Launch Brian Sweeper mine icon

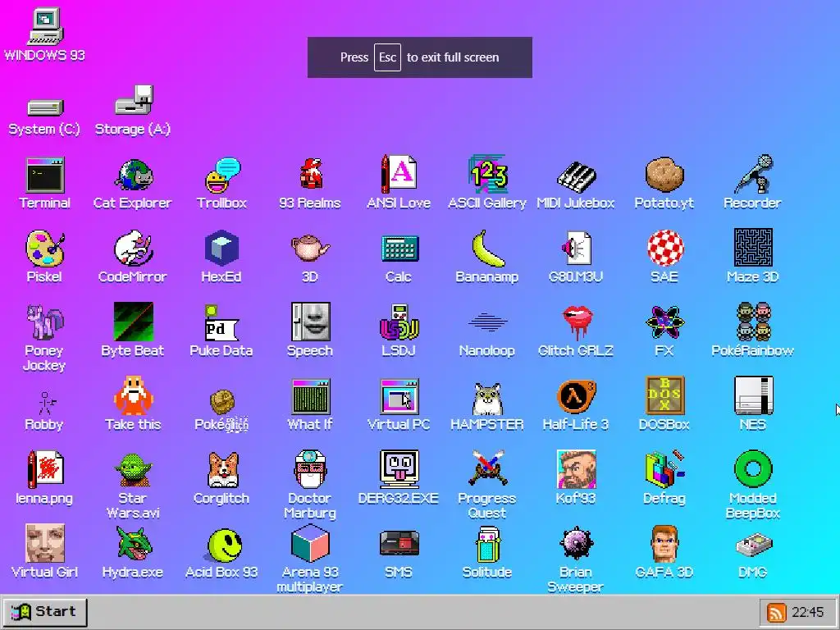576,543
